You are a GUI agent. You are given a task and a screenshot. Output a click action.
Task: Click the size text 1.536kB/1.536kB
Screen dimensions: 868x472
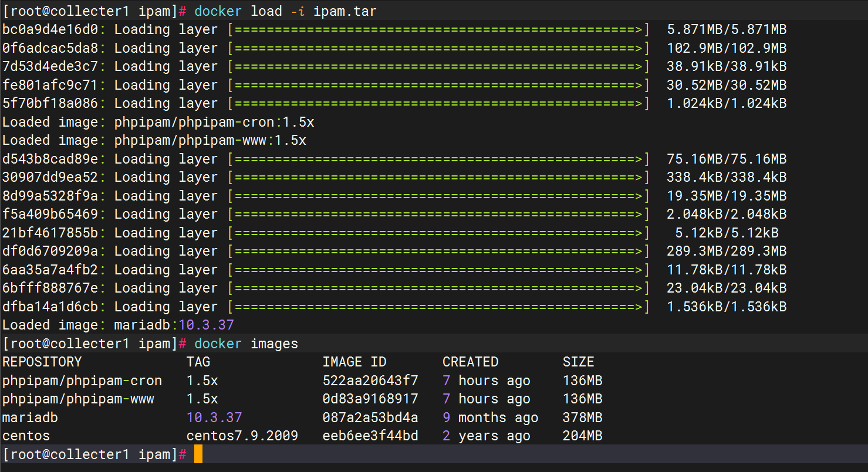pos(727,307)
